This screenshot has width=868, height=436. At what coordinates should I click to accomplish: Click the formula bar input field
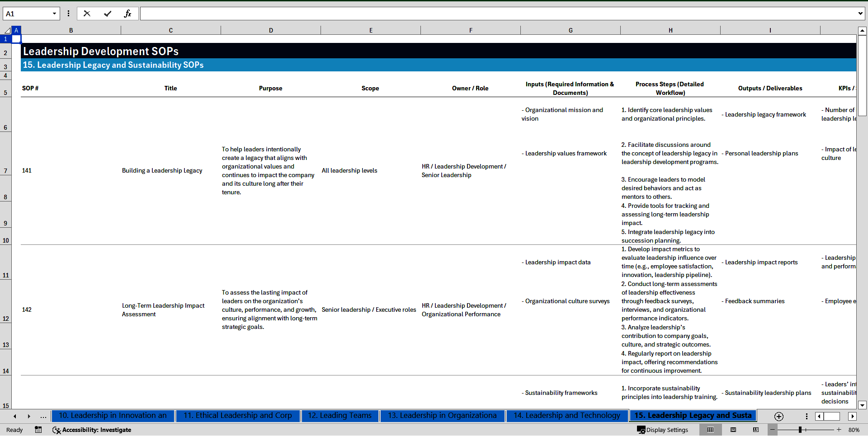pyautogui.click(x=497, y=14)
